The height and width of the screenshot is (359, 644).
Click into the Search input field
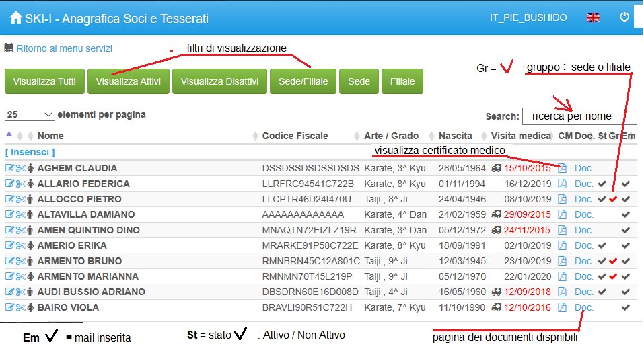[579, 116]
